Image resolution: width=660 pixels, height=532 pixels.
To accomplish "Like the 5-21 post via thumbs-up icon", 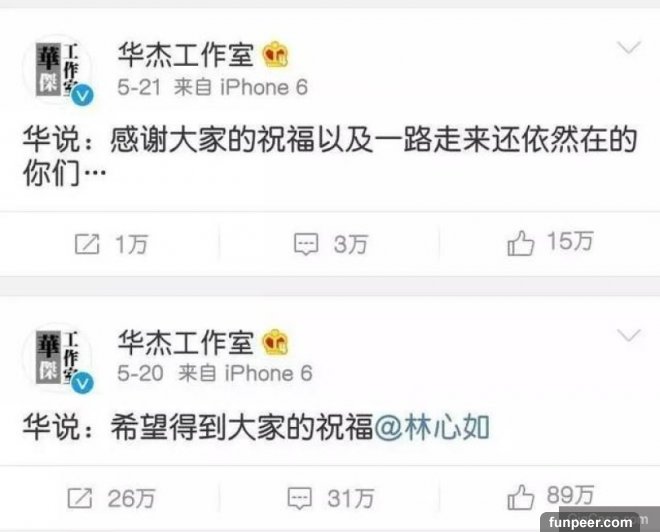I will point(520,243).
